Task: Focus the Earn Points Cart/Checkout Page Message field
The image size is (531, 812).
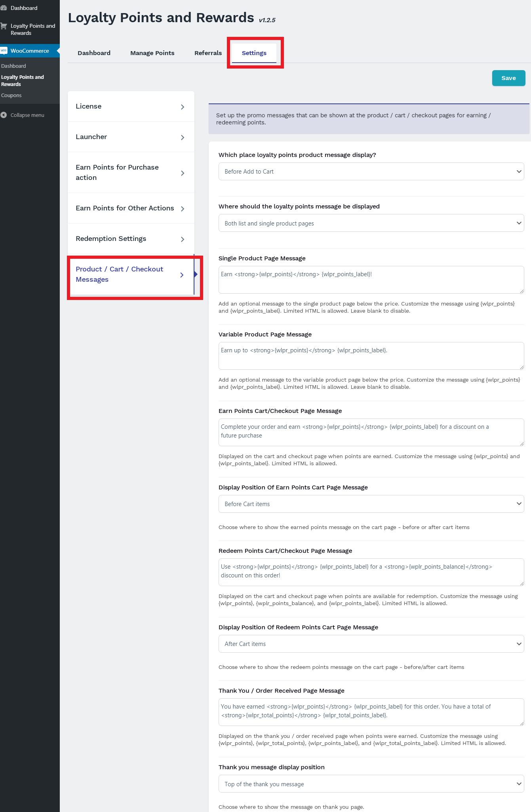Action: point(371,432)
